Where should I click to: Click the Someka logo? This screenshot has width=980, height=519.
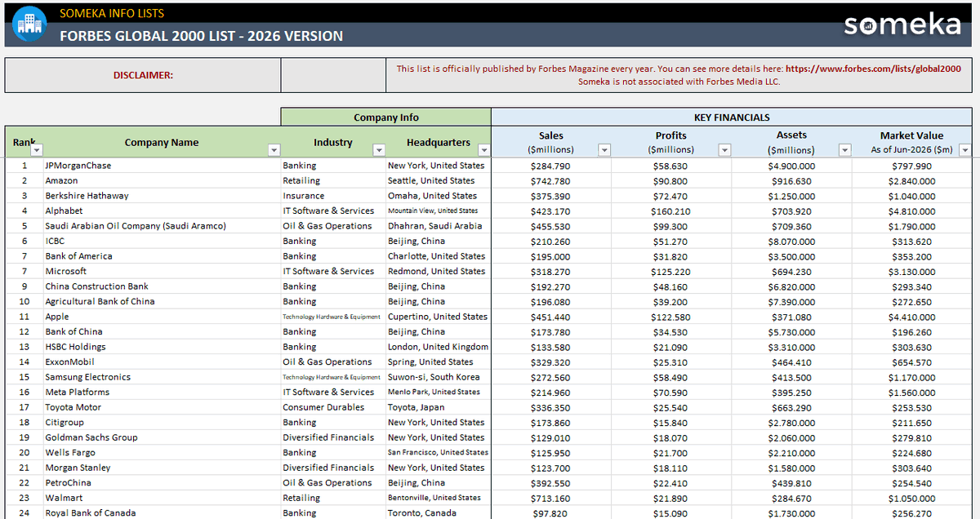tap(902, 24)
